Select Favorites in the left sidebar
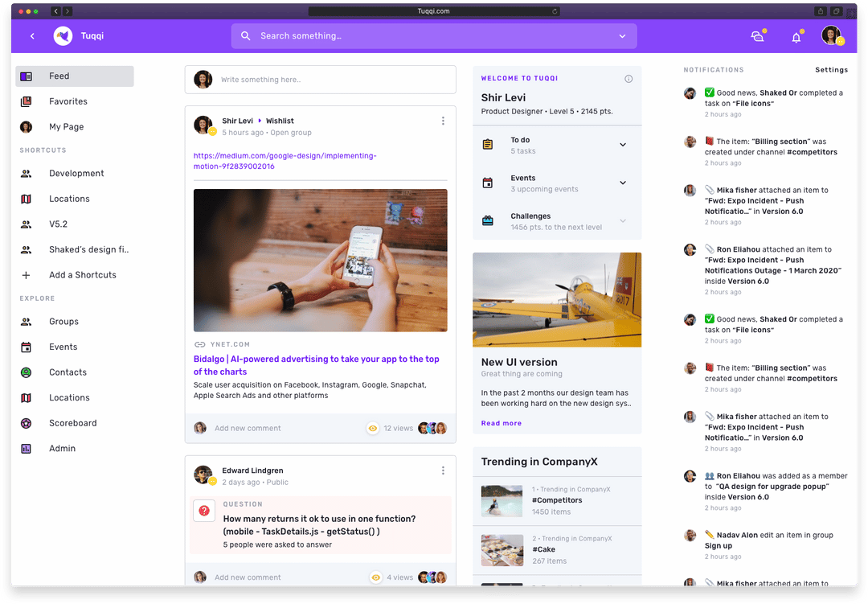Screen dimensions: 868x604 (68, 101)
